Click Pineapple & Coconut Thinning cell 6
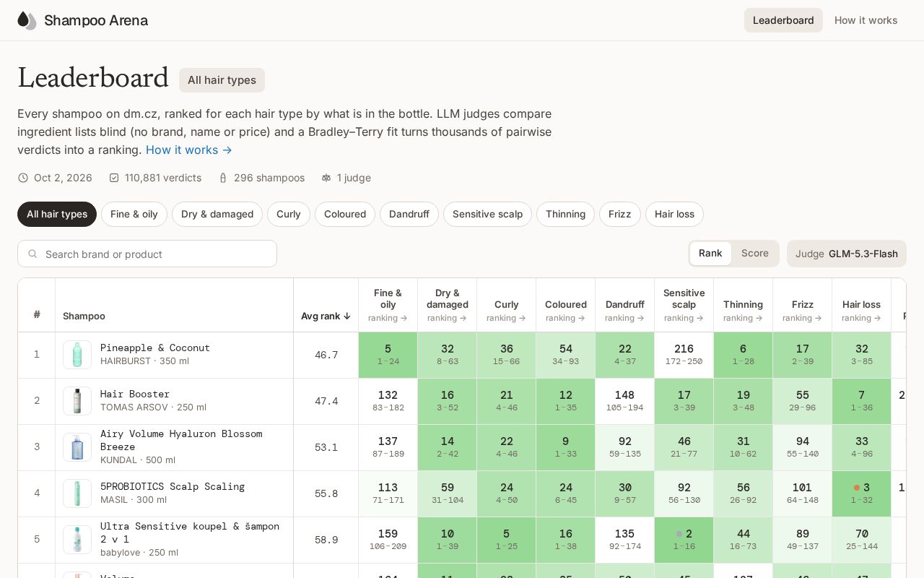The width and height of the screenshot is (924, 578). (743, 355)
